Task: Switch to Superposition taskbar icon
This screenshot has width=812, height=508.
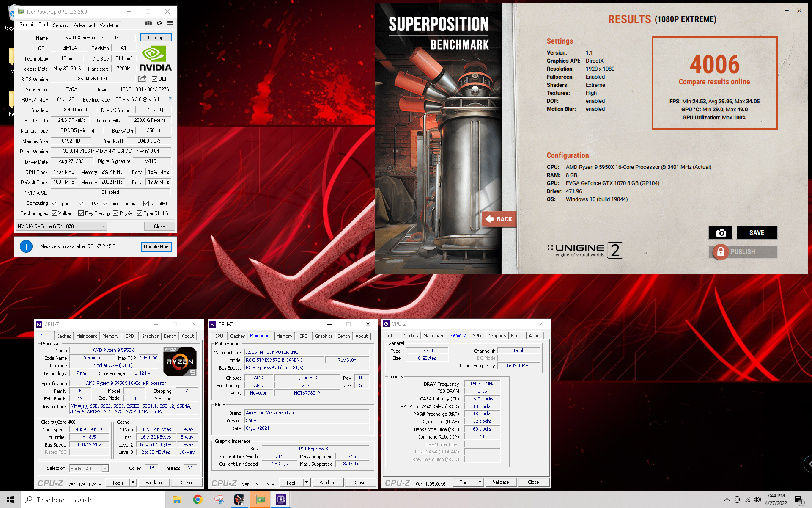Action: [x=239, y=500]
